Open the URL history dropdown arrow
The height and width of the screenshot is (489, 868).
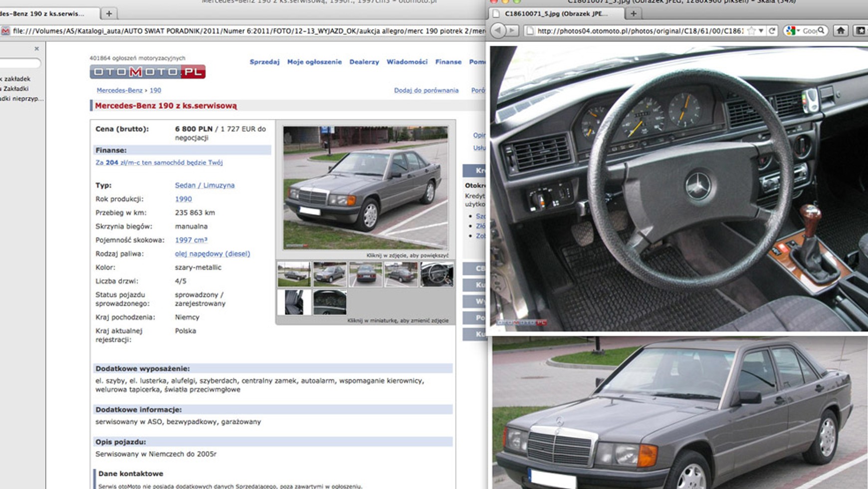click(761, 31)
